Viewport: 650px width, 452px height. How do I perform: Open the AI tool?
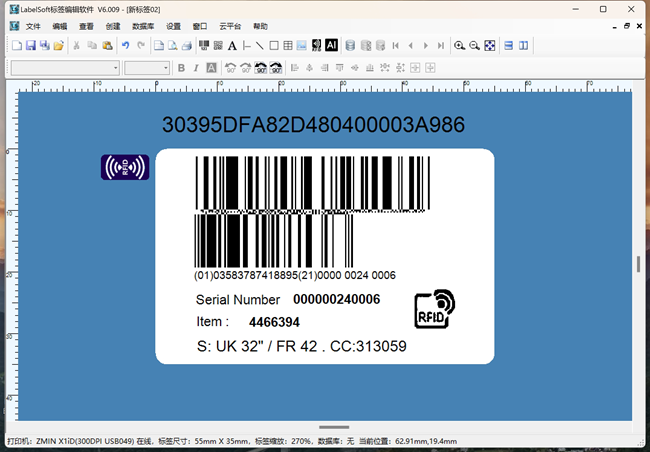tap(331, 45)
